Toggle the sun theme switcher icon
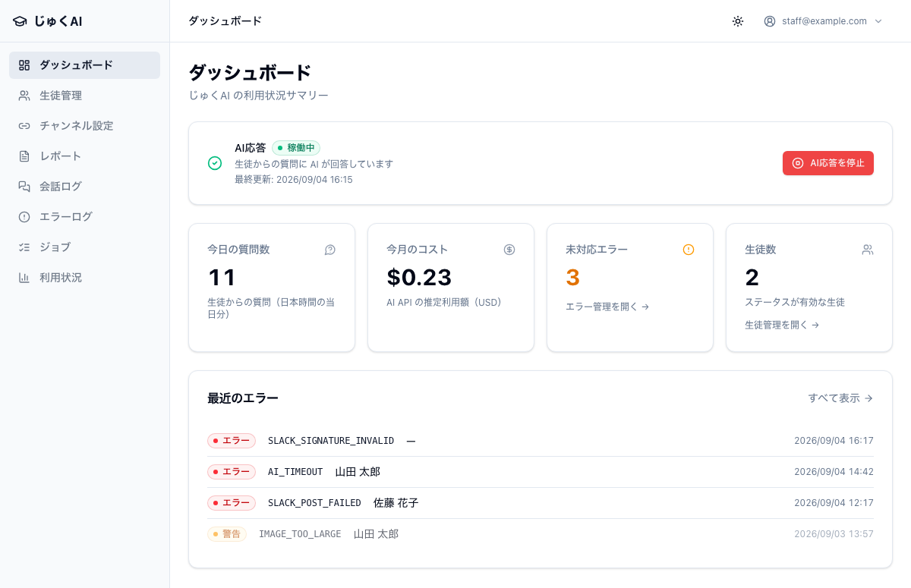Image resolution: width=911 pixels, height=588 pixels. (738, 21)
